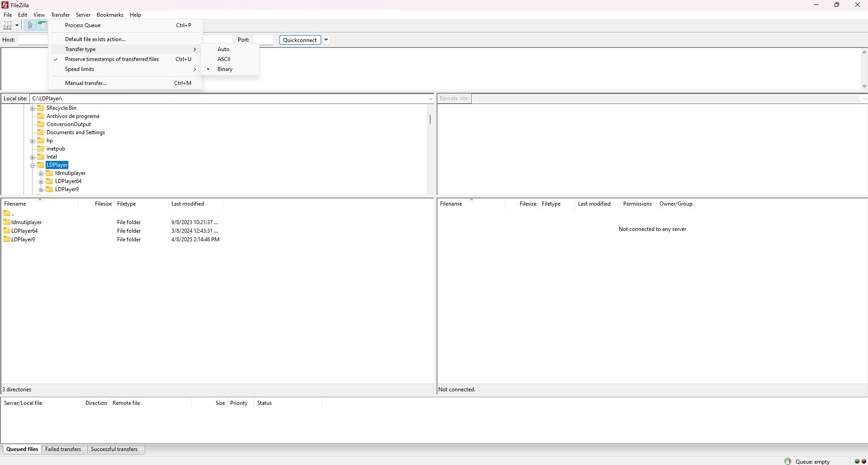Switch to Failed transfers tab
868x465 pixels.
63,449
